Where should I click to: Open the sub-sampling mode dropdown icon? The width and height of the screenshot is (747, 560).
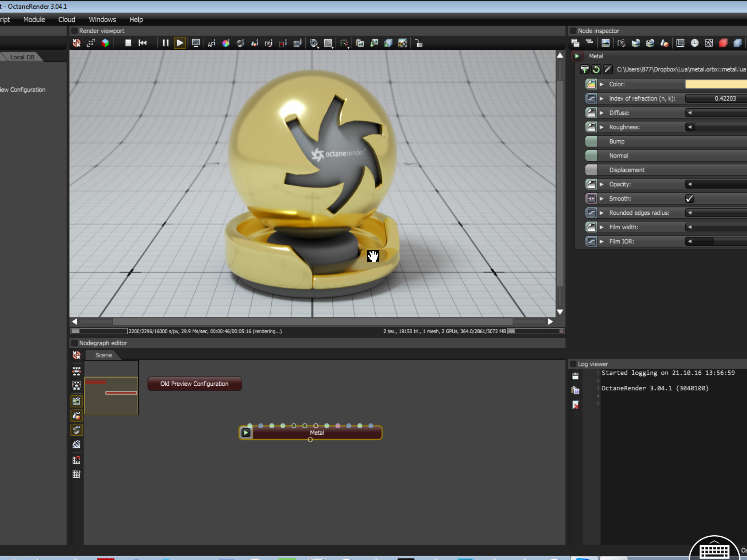coord(329,43)
